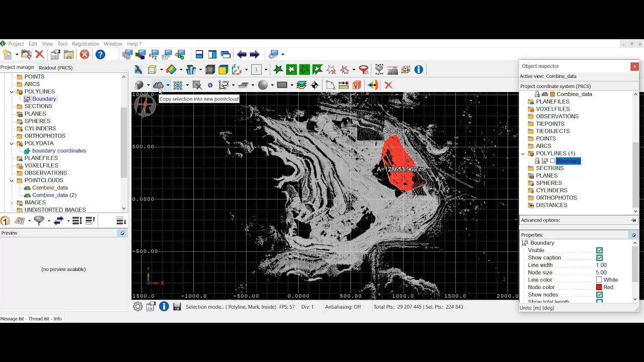Click the info icon in the status bar
The image size is (644, 362).
click(x=164, y=307)
